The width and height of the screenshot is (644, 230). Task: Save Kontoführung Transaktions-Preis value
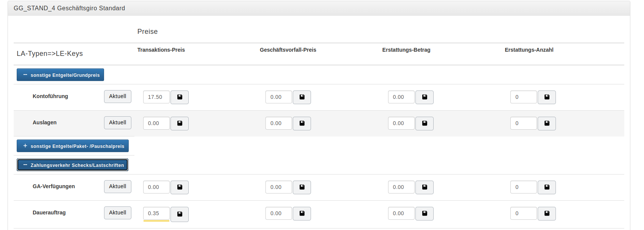coord(180,97)
